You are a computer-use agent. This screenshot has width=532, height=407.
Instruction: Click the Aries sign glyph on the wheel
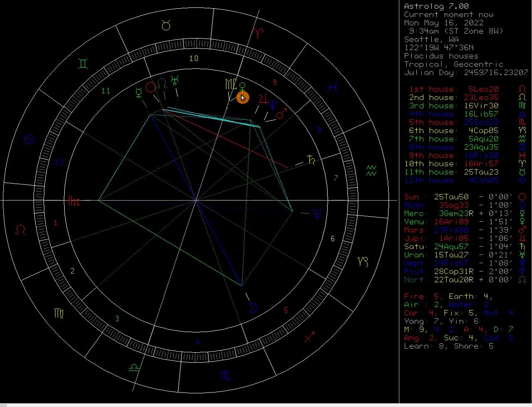click(x=257, y=33)
